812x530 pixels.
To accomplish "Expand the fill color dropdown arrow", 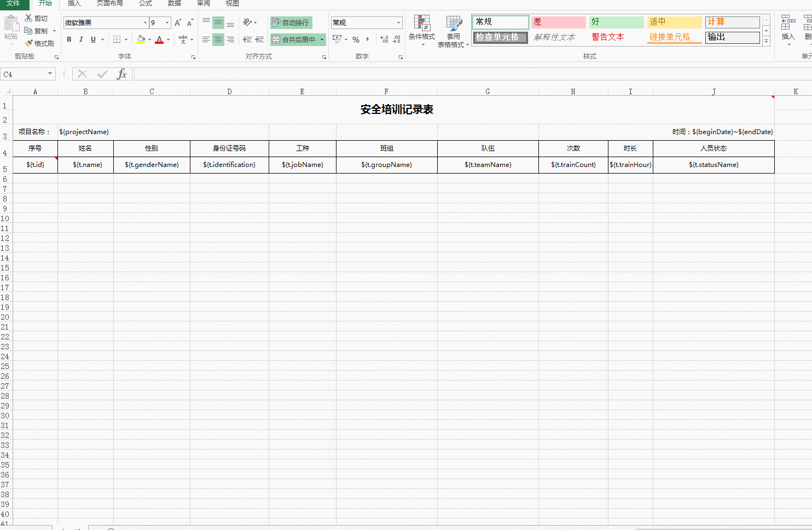I will 149,39.
